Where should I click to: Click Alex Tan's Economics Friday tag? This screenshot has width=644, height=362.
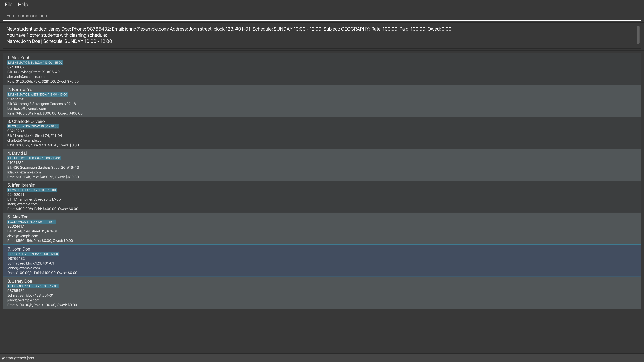(x=32, y=222)
